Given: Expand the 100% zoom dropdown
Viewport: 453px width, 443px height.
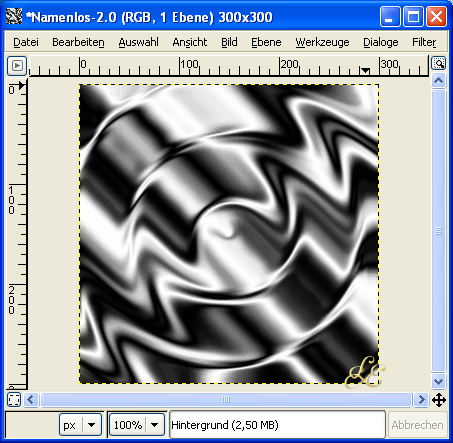Looking at the screenshot, I should 154,425.
